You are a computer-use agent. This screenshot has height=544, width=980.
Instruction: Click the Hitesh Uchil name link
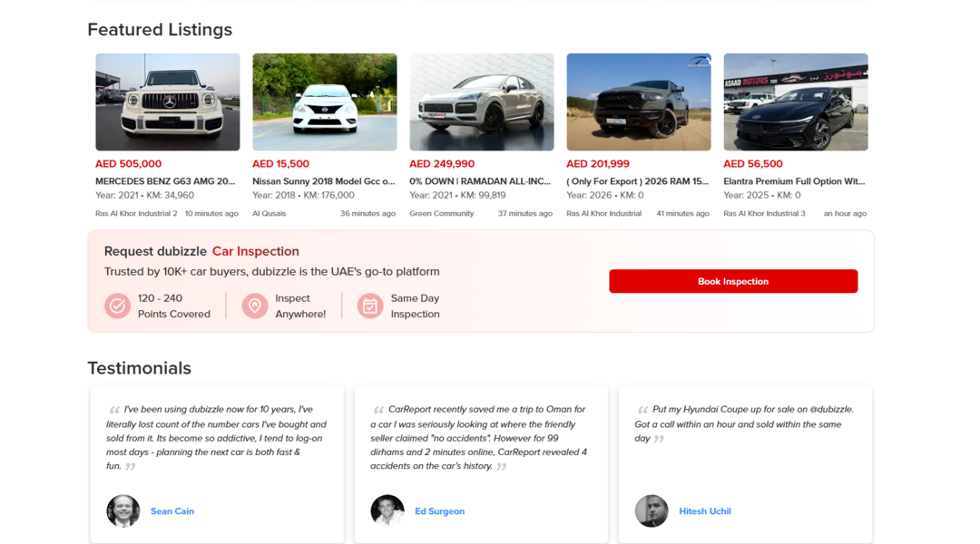pyautogui.click(x=705, y=511)
